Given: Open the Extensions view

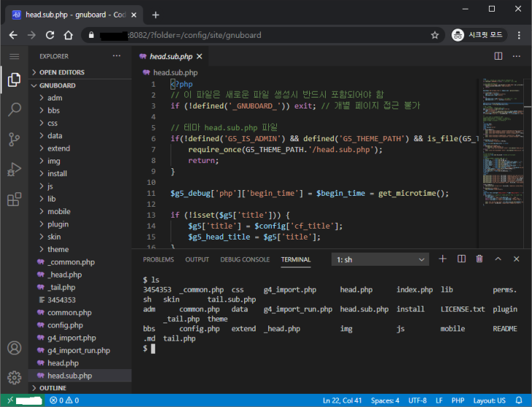Looking at the screenshot, I should (x=14, y=199).
